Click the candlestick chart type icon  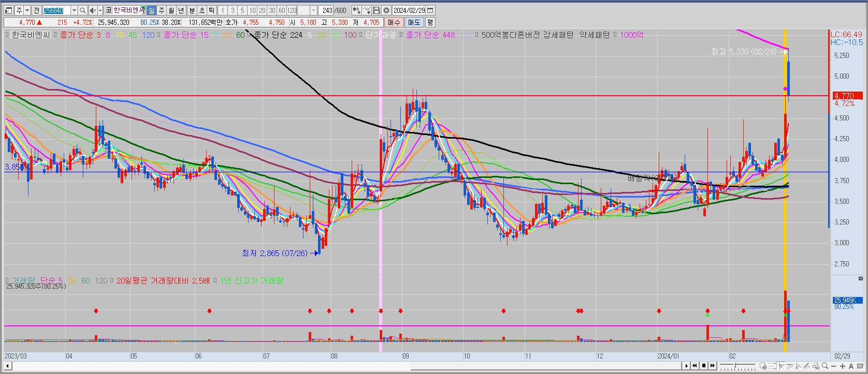coord(356,10)
